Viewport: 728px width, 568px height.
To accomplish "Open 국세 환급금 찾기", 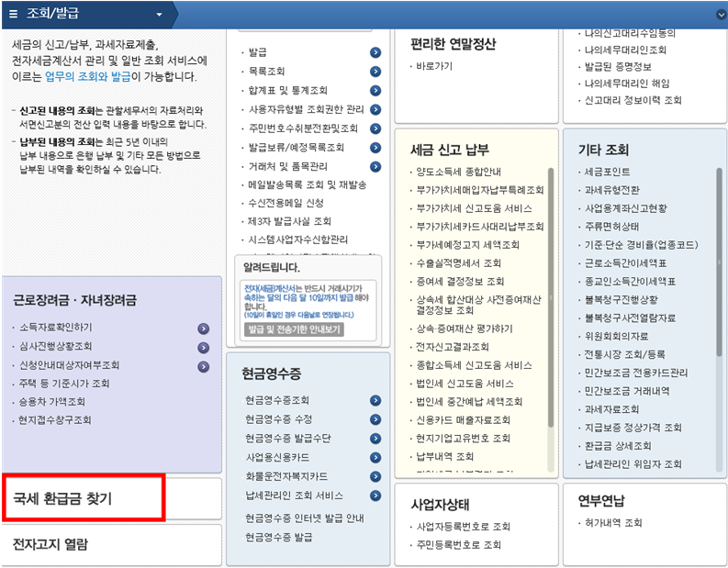I will [62, 498].
